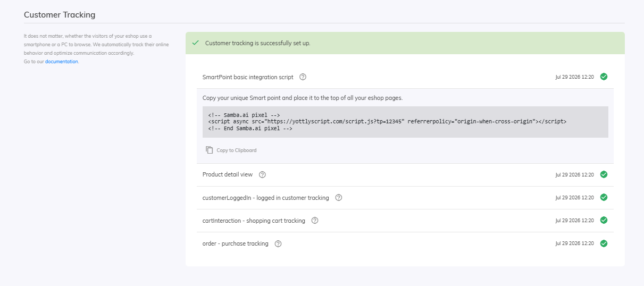Collapse SmartPoint basic integration script section
Image resolution: width=644 pixels, height=286 pixels.
pyautogui.click(x=405, y=77)
